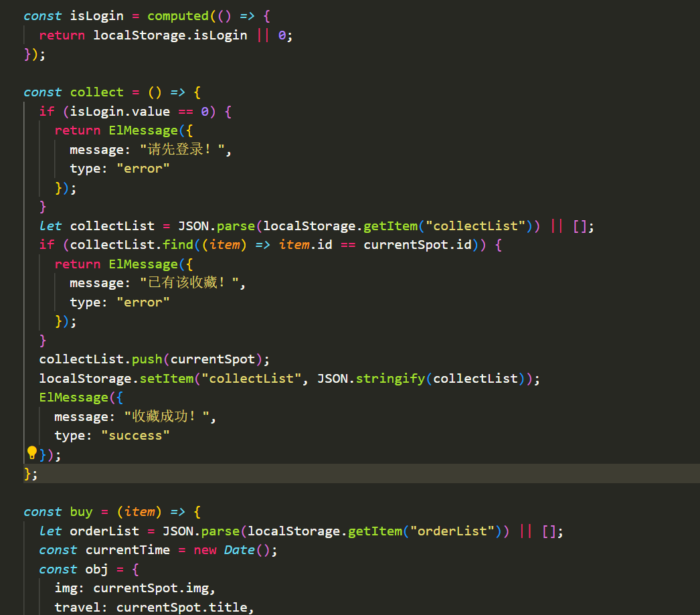
Task: Click the message string "请先登录！"
Action: (x=182, y=149)
